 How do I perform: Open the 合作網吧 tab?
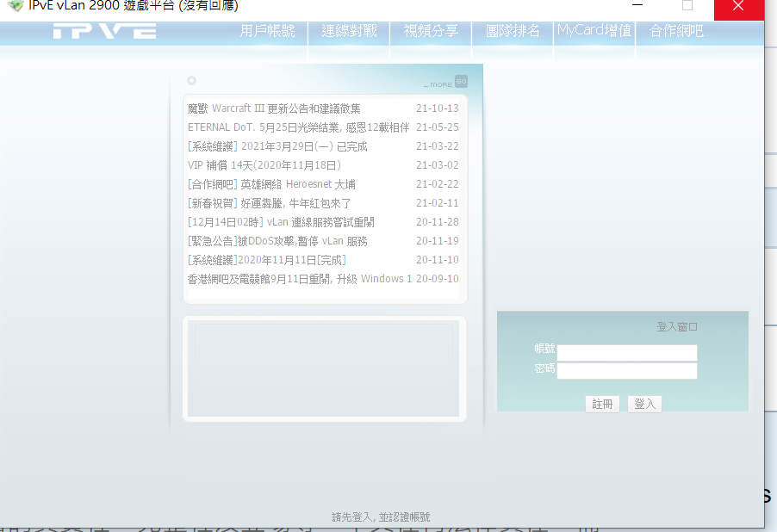point(676,31)
